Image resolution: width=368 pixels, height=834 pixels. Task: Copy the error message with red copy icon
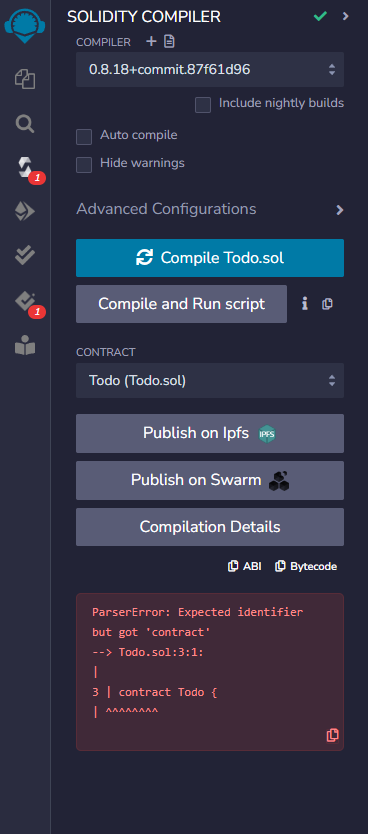332,735
